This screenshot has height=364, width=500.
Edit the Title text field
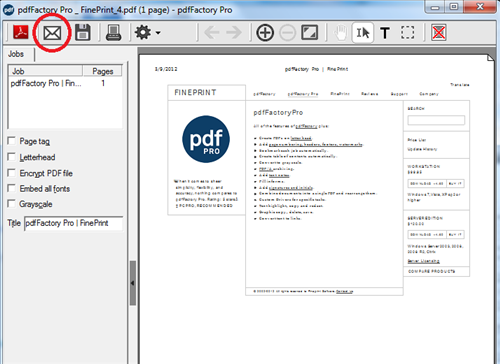(x=74, y=223)
